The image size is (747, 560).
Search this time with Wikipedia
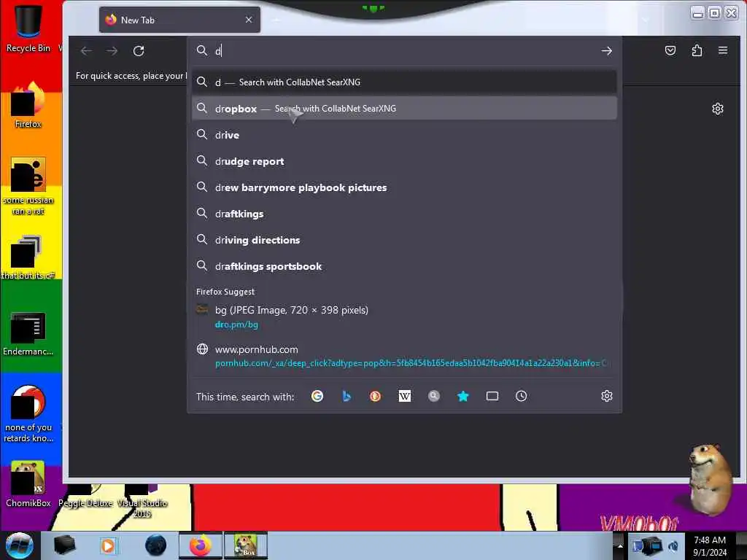click(x=404, y=396)
